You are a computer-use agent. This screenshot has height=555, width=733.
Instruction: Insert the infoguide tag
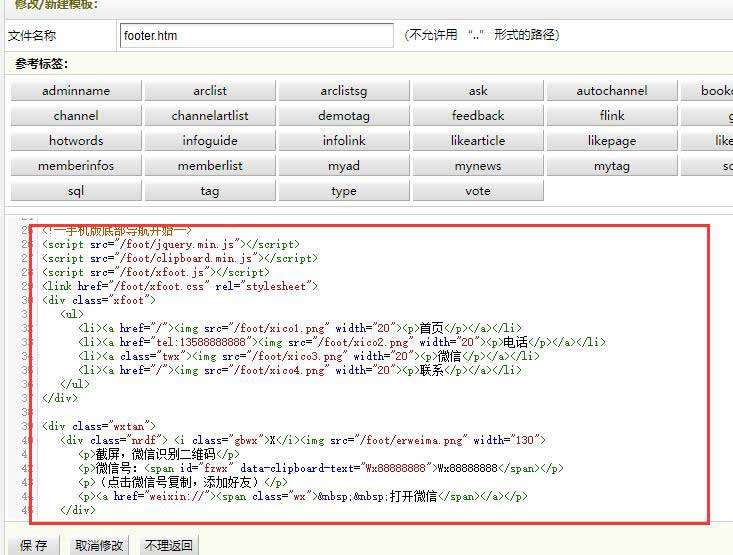pyautogui.click(x=210, y=141)
